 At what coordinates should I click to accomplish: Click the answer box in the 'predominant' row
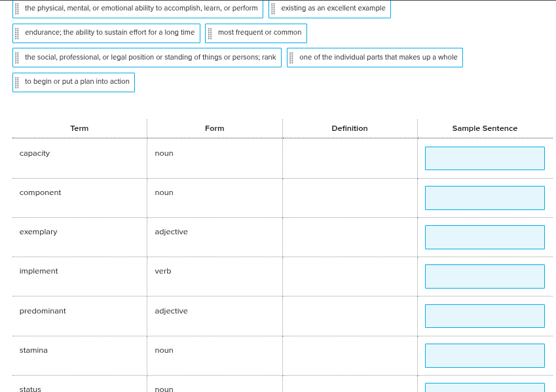click(x=485, y=315)
